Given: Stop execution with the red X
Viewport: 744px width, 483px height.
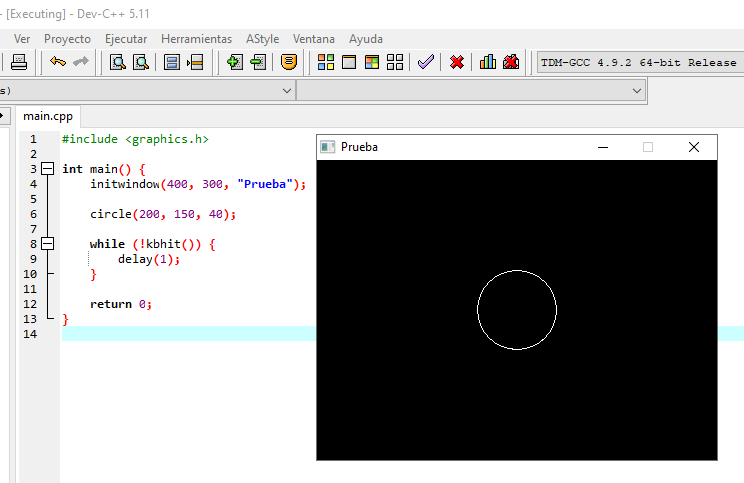Looking at the screenshot, I should 456,62.
